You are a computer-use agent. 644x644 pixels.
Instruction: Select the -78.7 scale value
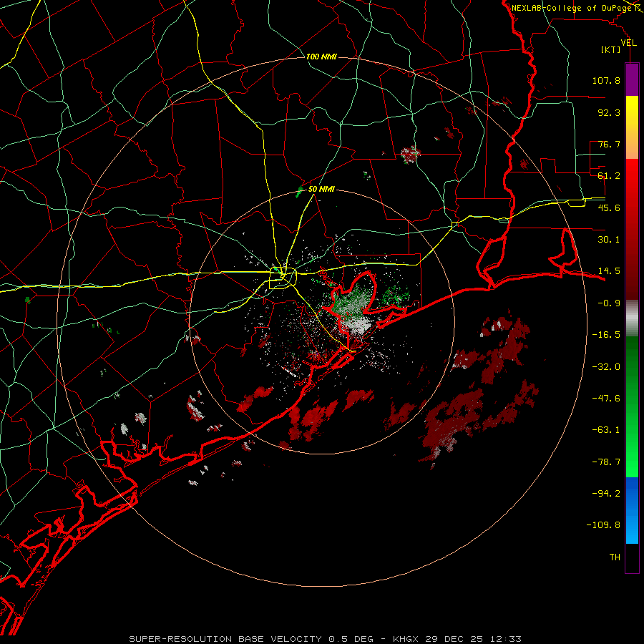click(606, 462)
